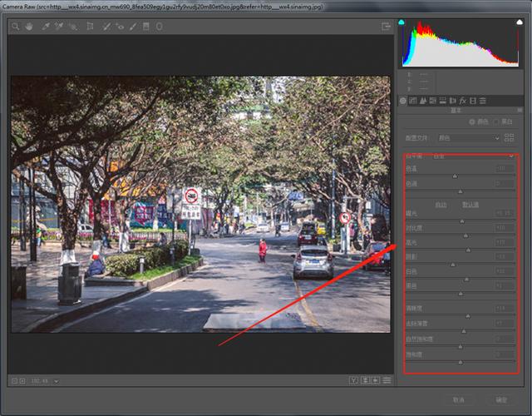The width and height of the screenshot is (532, 416).
Task: Select the Transform tool
Action: pyautogui.click(x=90, y=27)
